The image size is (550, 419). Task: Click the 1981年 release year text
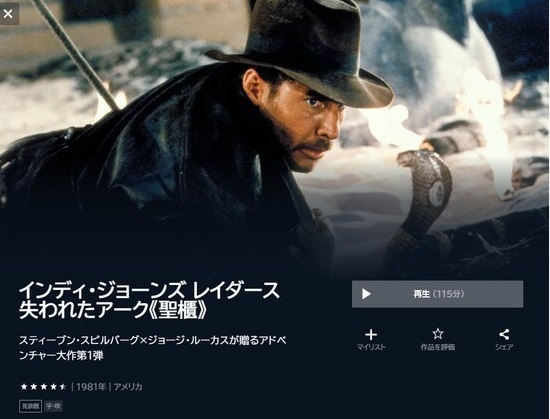pyautogui.click(x=91, y=387)
